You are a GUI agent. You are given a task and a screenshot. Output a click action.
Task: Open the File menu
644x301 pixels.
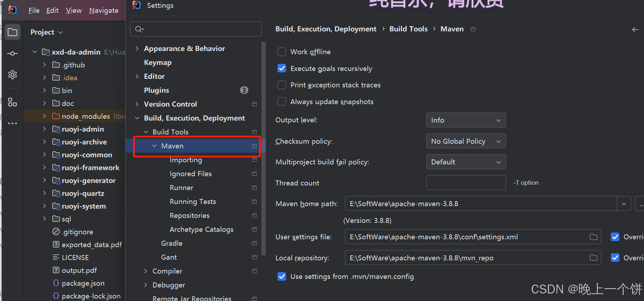34,10
